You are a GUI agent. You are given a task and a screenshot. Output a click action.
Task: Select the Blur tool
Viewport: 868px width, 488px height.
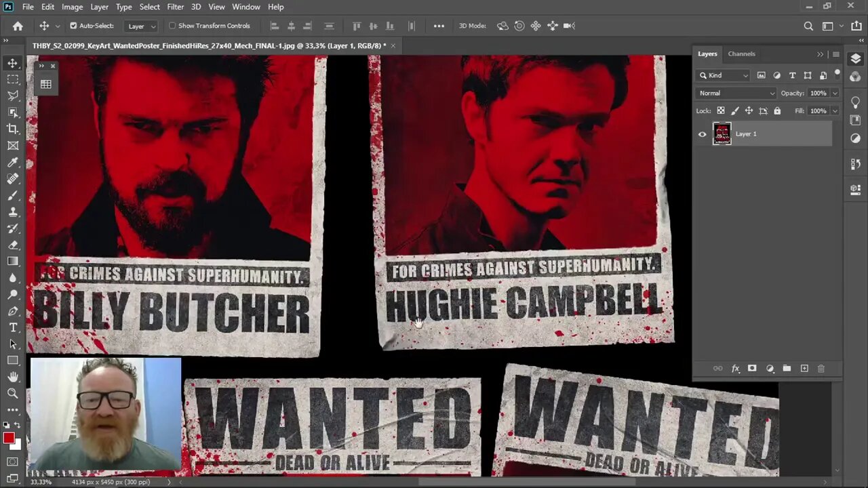(x=13, y=278)
